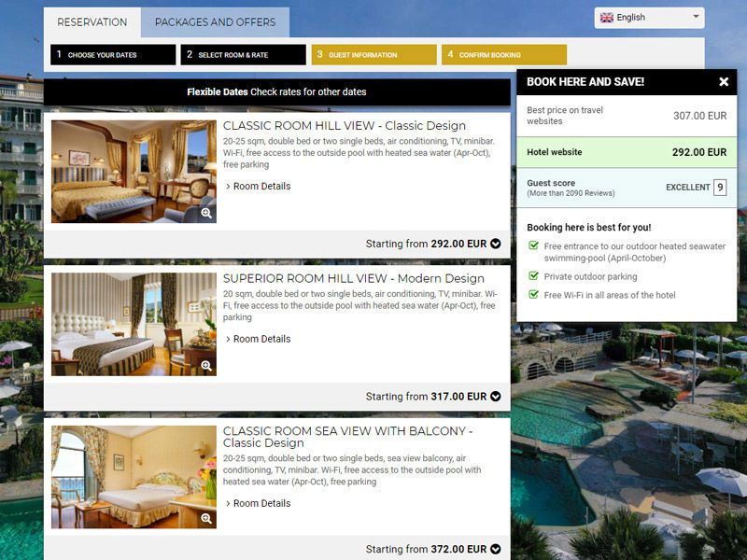This screenshot has width=747, height=560.
Task: Click the guest score 9 badge
Action: [x=720, y=188]
